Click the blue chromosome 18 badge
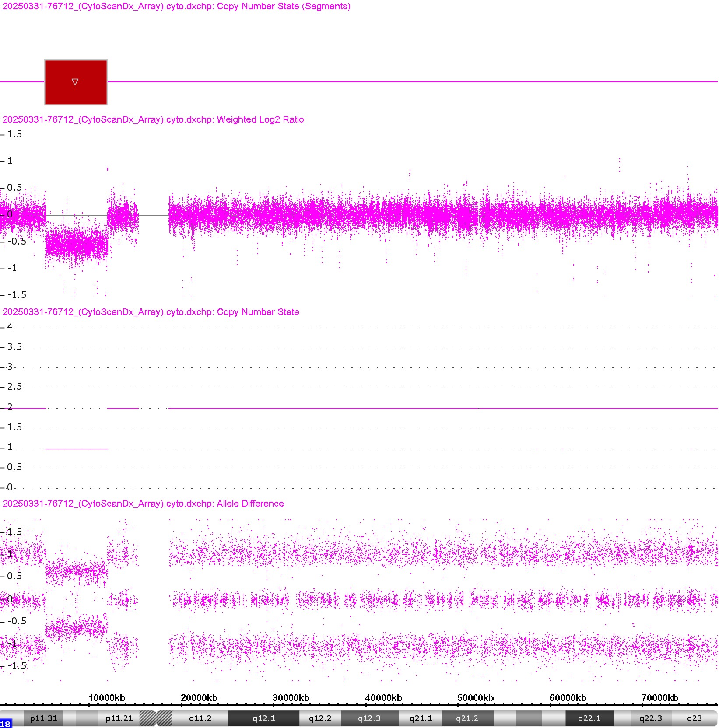719x728 pixels. [6, 724]
